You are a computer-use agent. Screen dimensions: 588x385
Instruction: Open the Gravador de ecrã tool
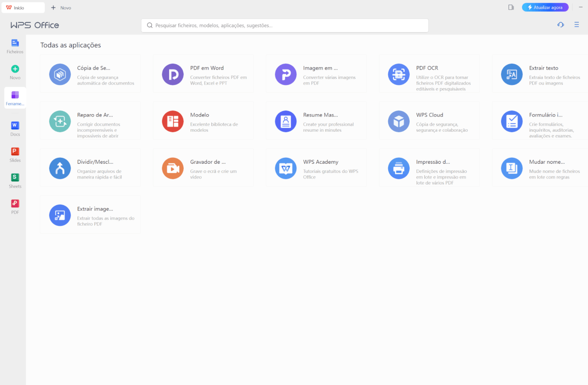click(x=203, y=167)
